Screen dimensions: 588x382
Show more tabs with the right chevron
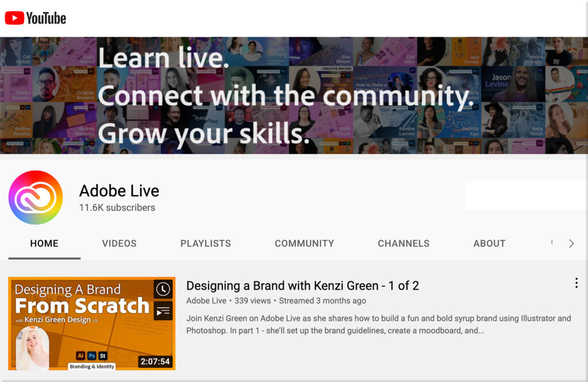571,243
